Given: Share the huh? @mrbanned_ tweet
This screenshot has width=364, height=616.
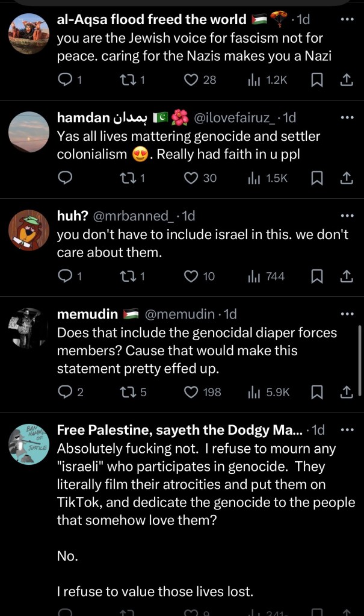Looking at the screenshot, I should pos(346,276).
